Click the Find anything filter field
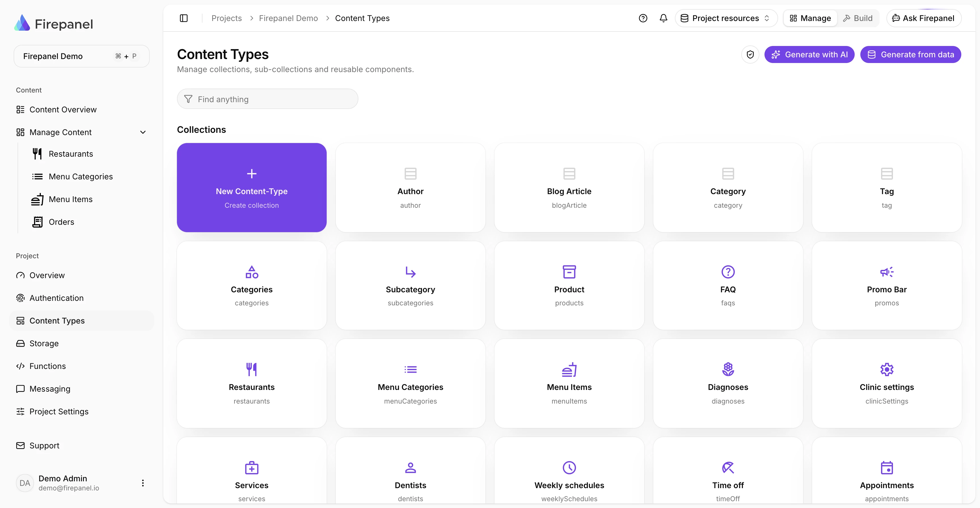This screenshot has height=508, width=980. pos(267,99)
